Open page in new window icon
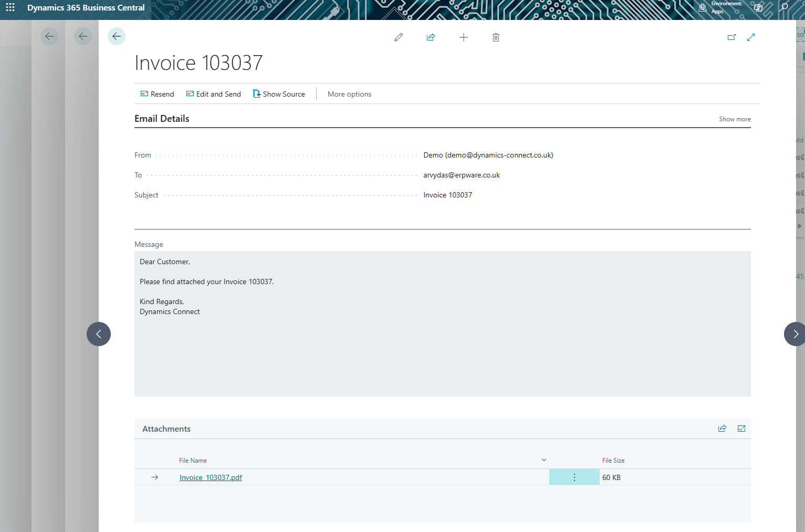 click(731, 37)
